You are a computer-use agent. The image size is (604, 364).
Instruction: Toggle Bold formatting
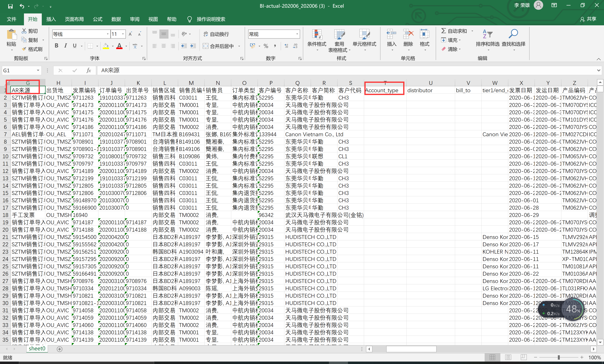coord(57,46)
